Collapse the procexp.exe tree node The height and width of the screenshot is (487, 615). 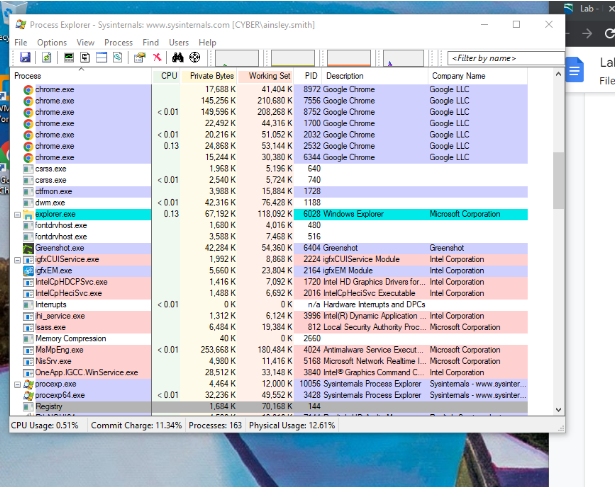tap(17, 384)
